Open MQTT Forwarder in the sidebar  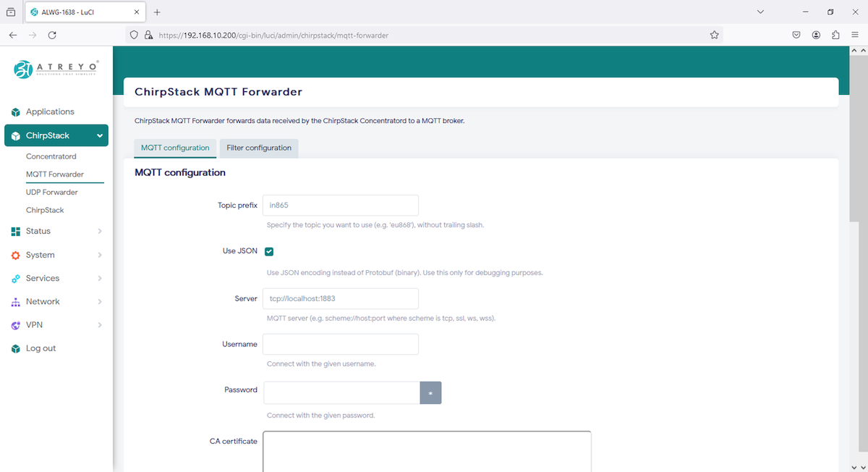point(55,174)
